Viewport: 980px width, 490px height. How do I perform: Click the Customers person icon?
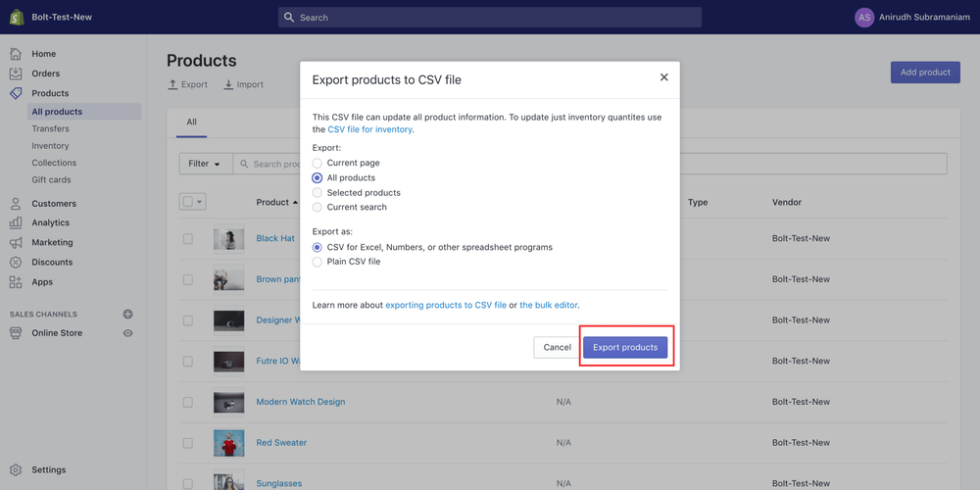16,204
